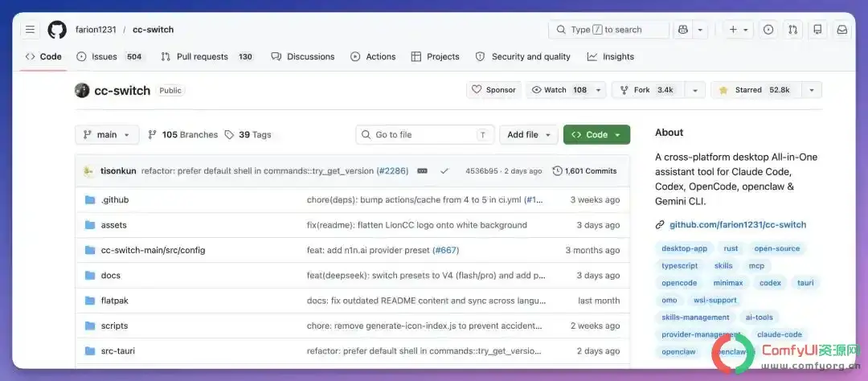Viewport: 868px width, 381px height.
Task: Open the docs folder
Action: pyautogui.click(x=111, y=276)
